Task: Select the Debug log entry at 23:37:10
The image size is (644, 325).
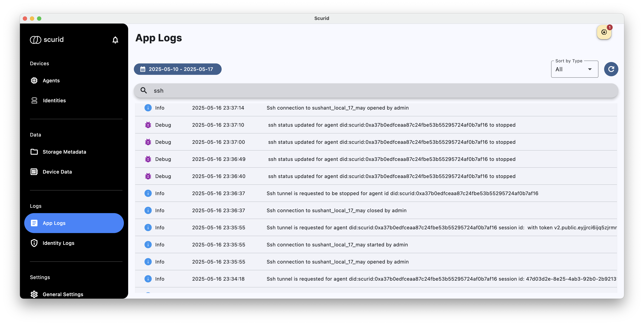Action: coord(376,125)
